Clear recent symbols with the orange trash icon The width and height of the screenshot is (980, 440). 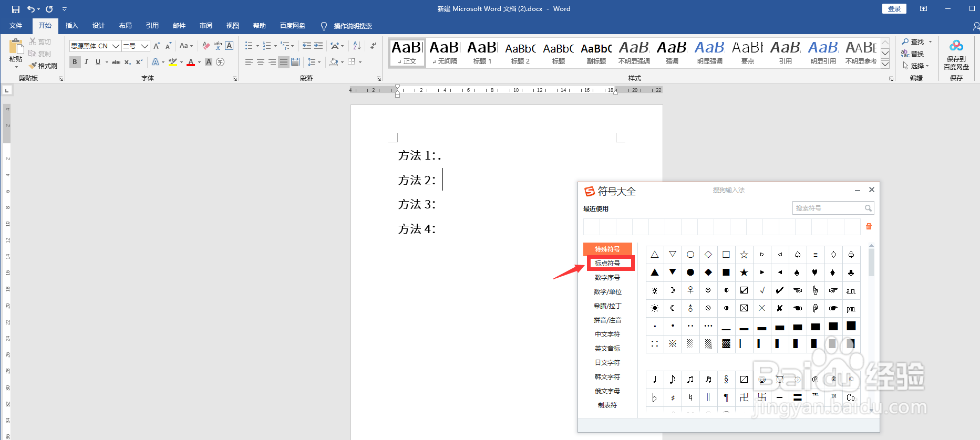[869, 226]
